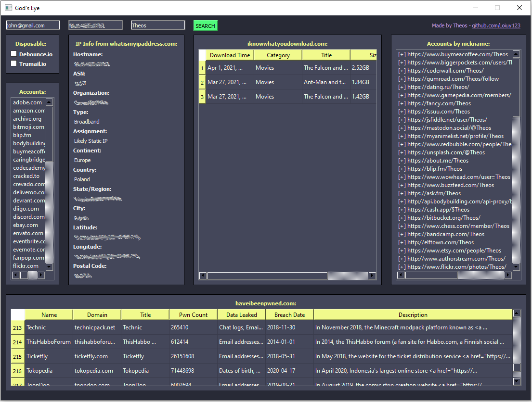Screen dimensions: 532x402
Task: Select downloads row number 1
Action: [x=202, y=68]
